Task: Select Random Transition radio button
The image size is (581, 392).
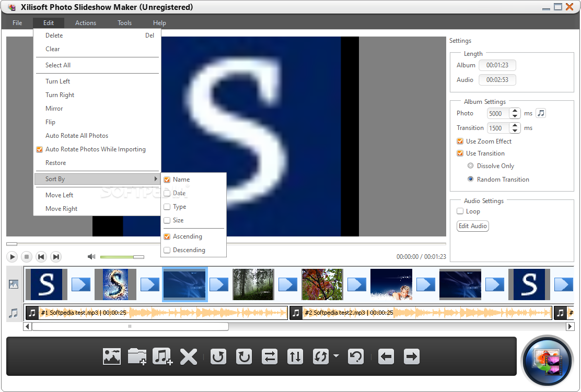Action: (x=471, y=179)
